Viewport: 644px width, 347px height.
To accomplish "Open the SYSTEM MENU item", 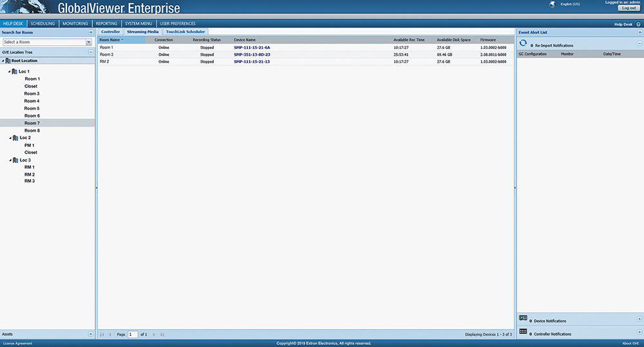I will (138, 24).
